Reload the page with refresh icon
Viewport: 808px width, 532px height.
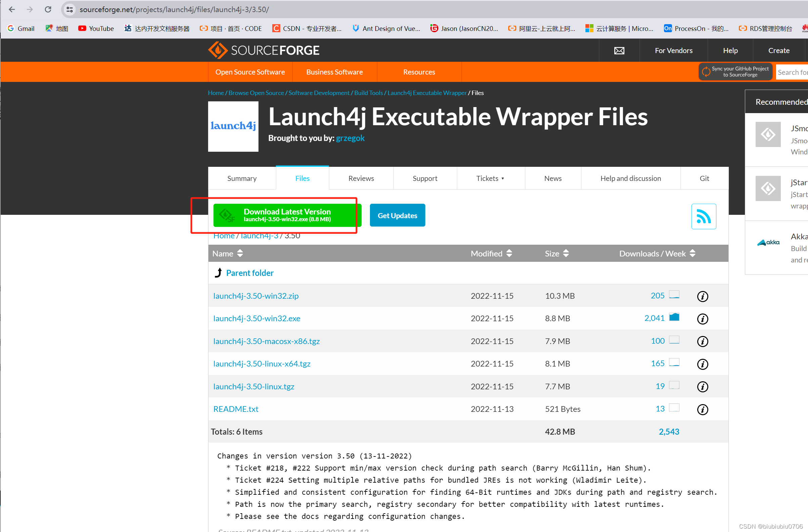(48, 9)
